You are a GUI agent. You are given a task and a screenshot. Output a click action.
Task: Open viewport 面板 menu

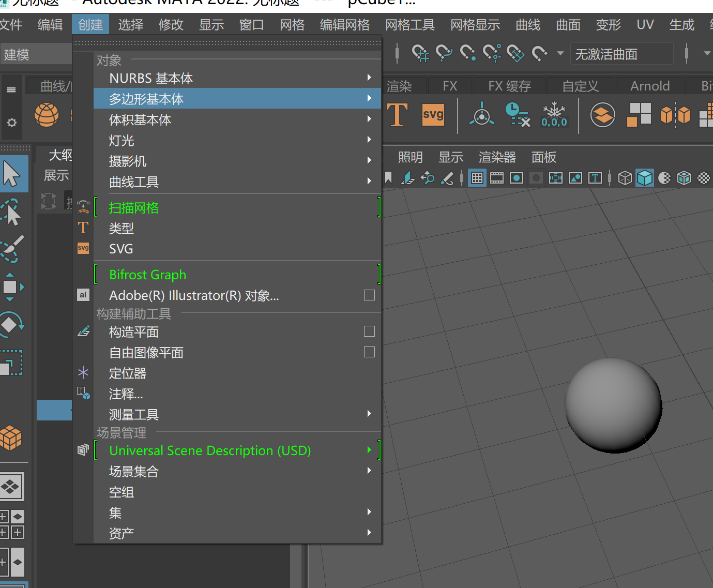[544, 157]
